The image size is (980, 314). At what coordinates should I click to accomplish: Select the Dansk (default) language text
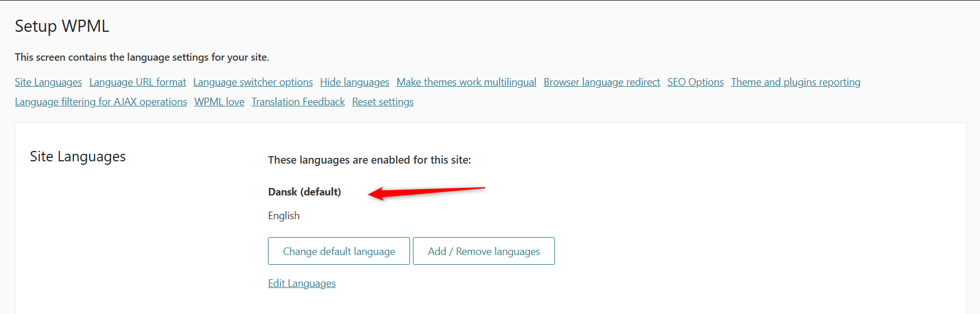[x=304, y=192]
